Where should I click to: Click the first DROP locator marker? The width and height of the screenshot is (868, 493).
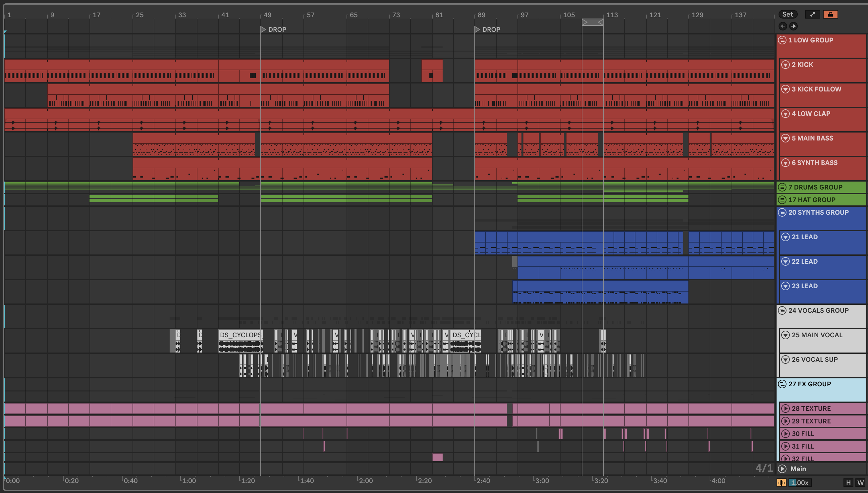tap(263, 29)
